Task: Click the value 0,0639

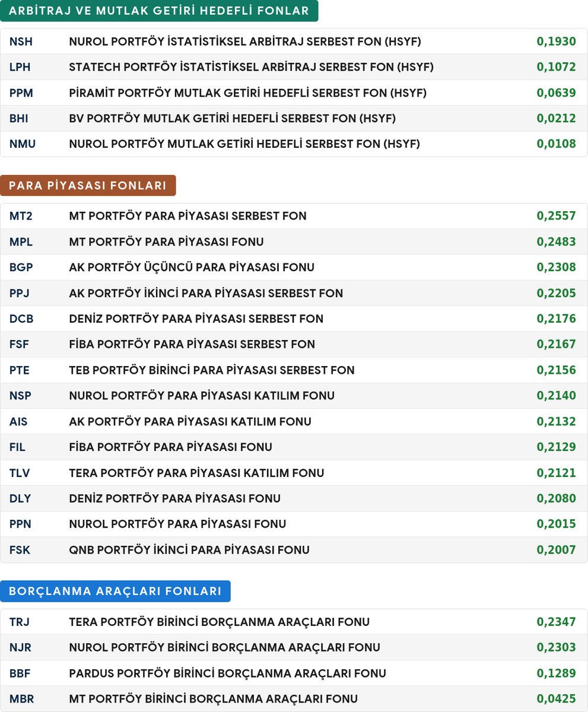Action: pyautogui.click(x=557, y=93)
